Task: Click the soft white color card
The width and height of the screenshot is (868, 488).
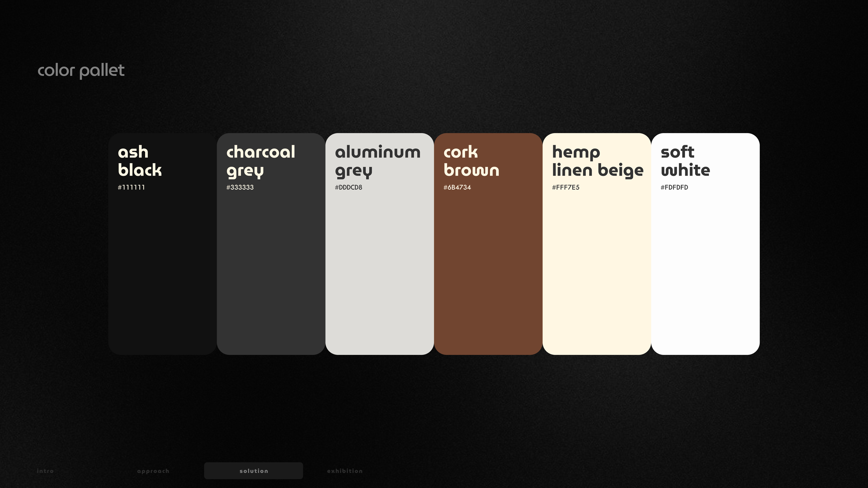Action: (705, 270)
